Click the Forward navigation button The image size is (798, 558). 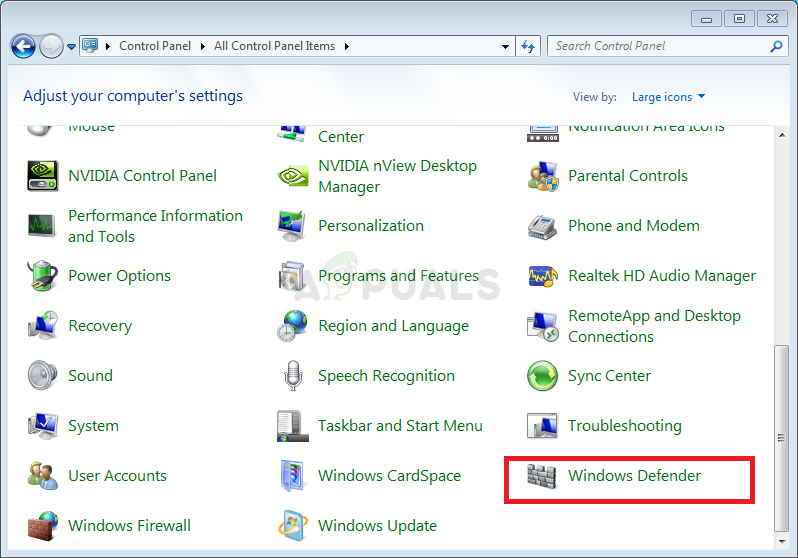pos(51,47)
